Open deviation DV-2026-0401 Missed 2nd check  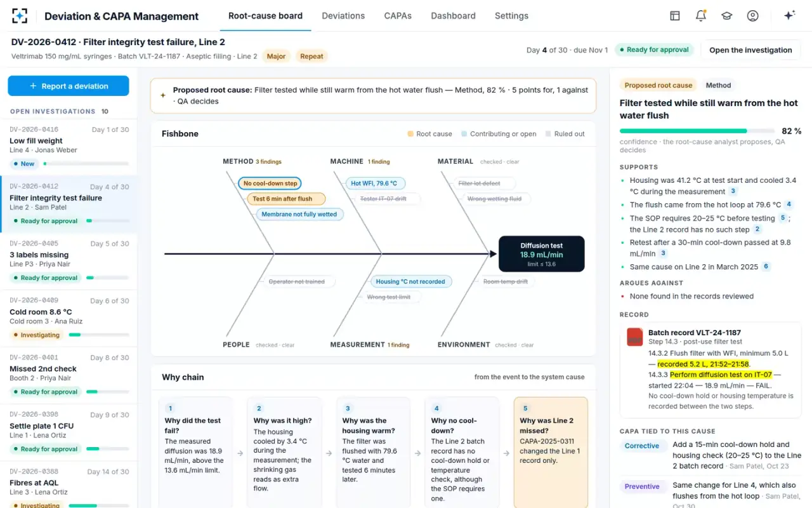click(69, 375)
